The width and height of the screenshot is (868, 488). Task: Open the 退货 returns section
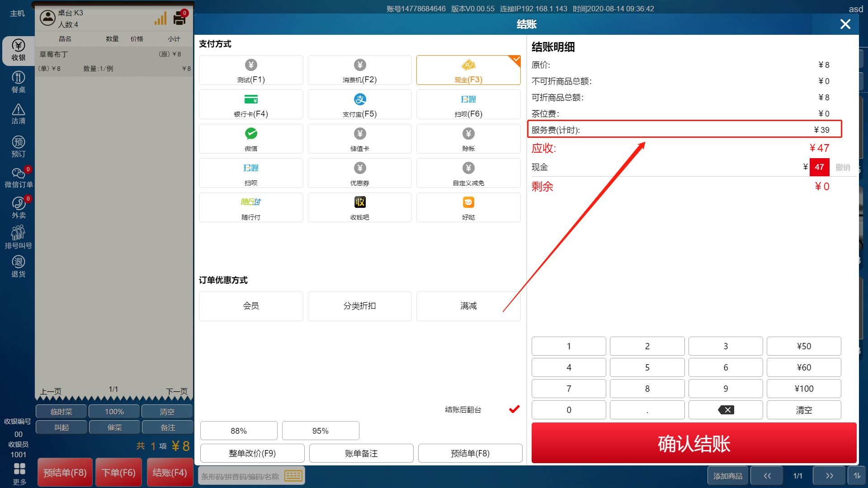coord(19,266)
